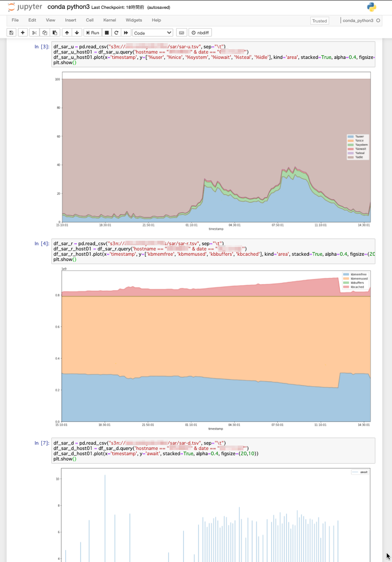The image size is (392, 562).
Task: Click the CPU usage stacked area chart
Action: pyautogui.click(x=215, y=147)
